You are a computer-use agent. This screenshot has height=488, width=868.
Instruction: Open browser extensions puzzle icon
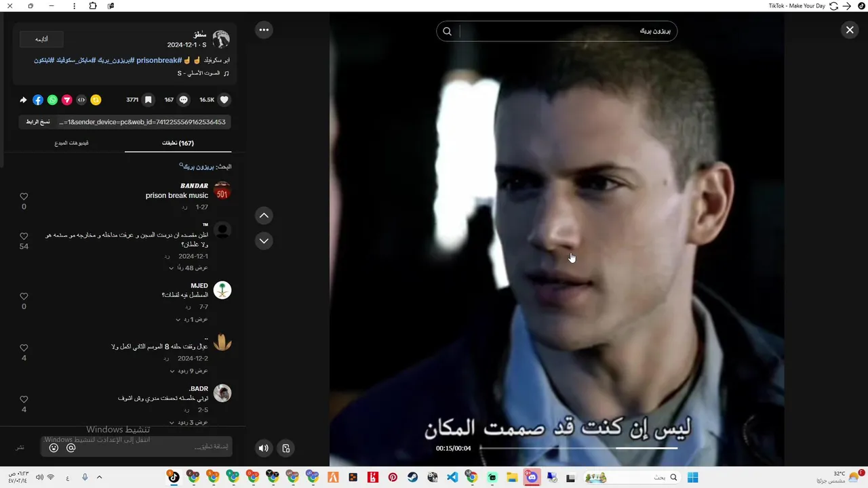tap(94, 5)
